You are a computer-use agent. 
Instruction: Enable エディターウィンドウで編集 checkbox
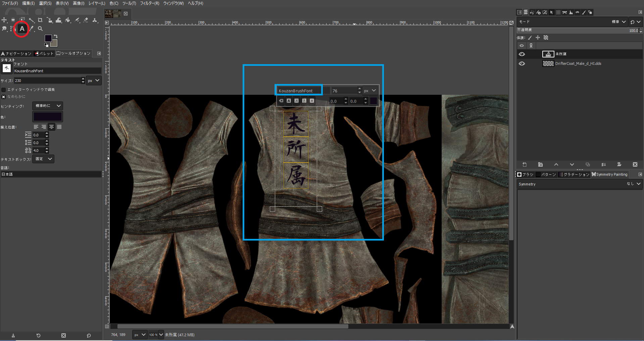click(x=4, y=90)
